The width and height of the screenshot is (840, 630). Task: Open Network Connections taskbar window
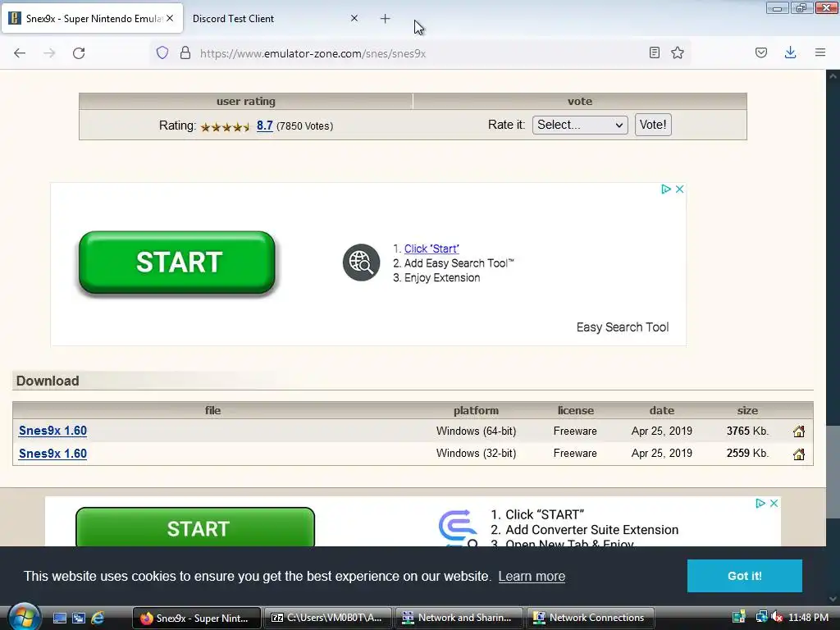pyautogui.click(x=591, y=618)
